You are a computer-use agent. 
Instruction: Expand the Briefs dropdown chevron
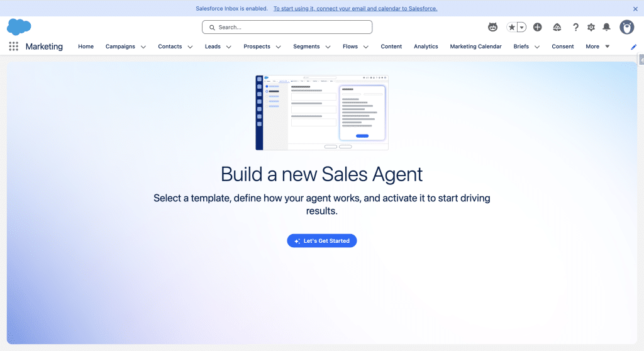click(x=537, y=47)
